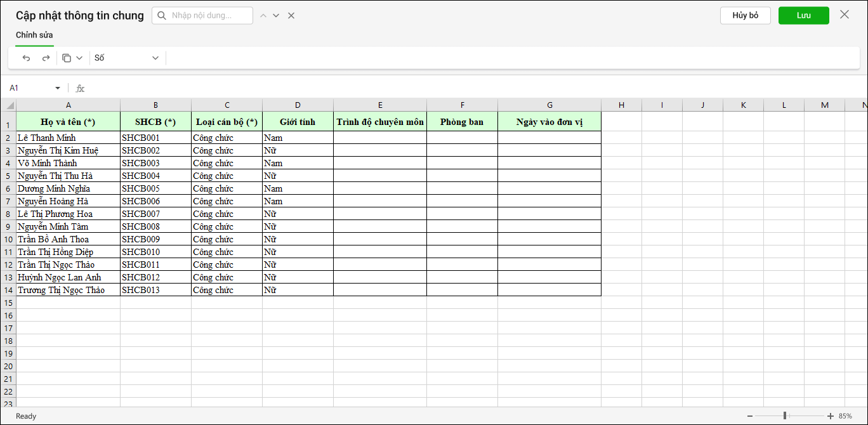Switch to the Chỉnh sửa tab

tap(34, 35)
